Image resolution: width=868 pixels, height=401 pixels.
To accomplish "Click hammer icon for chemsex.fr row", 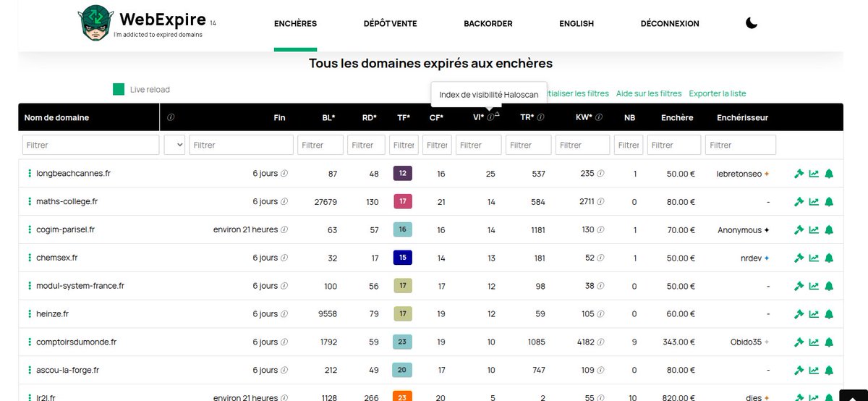I will click(x=799, y=258).
